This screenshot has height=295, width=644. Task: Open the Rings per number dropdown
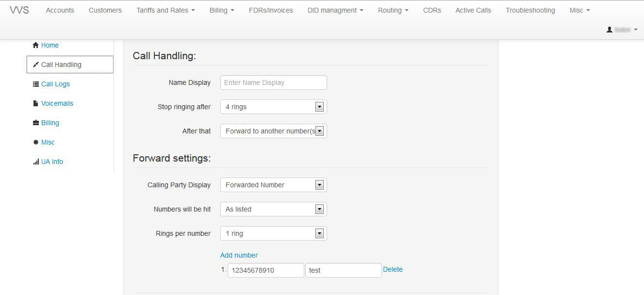(273, 233)
